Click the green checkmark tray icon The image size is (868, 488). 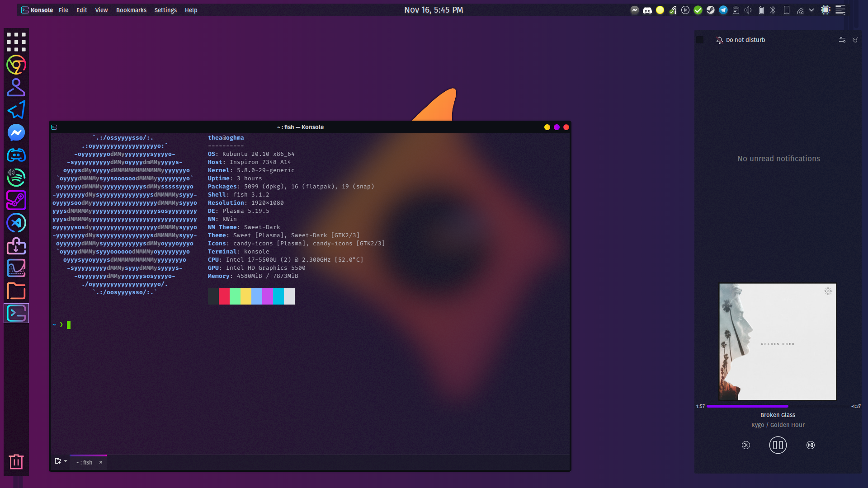pos(698,10)
